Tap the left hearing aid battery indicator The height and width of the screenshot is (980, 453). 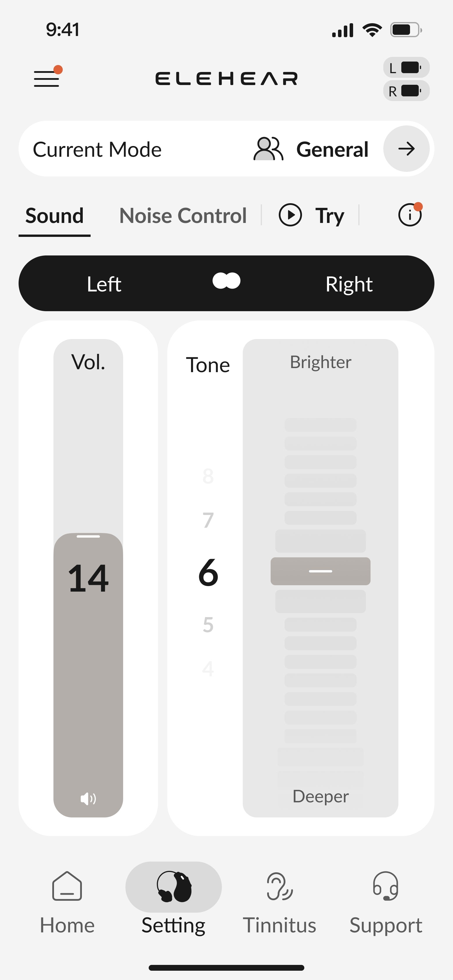click(406, 68)
